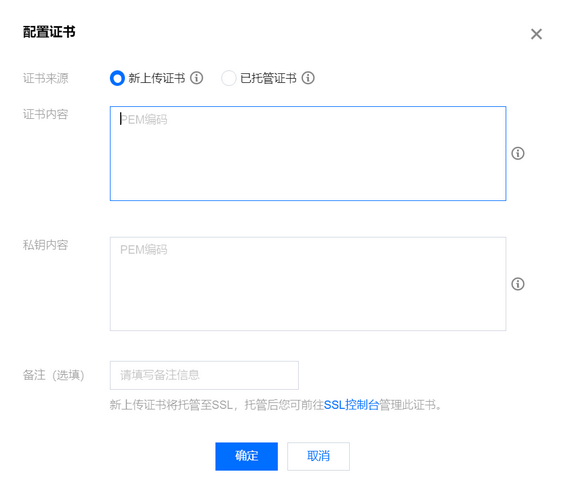Focus the 私钥内容 PEM编码 text area

coord(308,284)
